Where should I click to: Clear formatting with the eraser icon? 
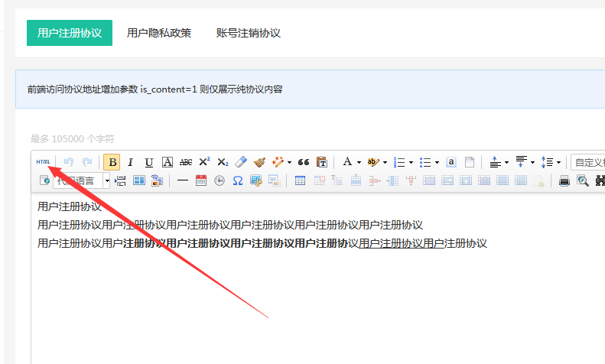tap(241, 162)
